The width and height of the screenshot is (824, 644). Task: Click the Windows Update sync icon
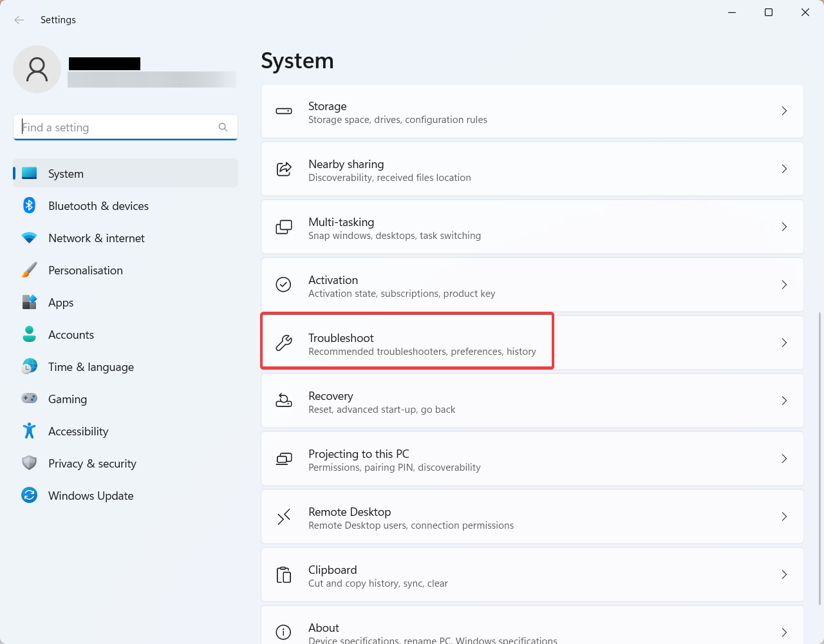pyautogui.click(x=29, y=495)
